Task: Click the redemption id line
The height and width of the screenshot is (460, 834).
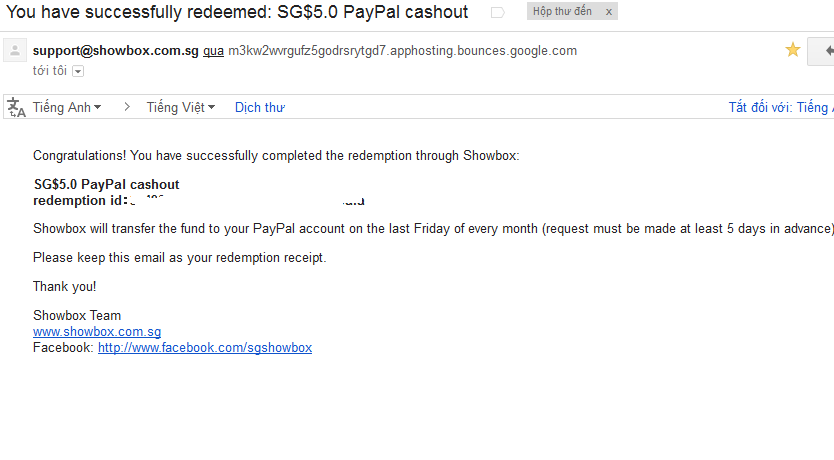Action: (x=80, y=200)
